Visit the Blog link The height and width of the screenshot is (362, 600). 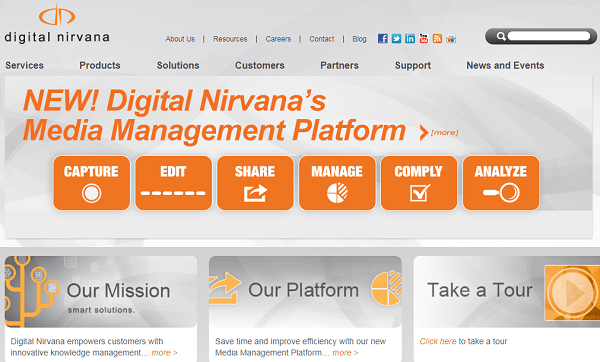click(x=359, y=39)
